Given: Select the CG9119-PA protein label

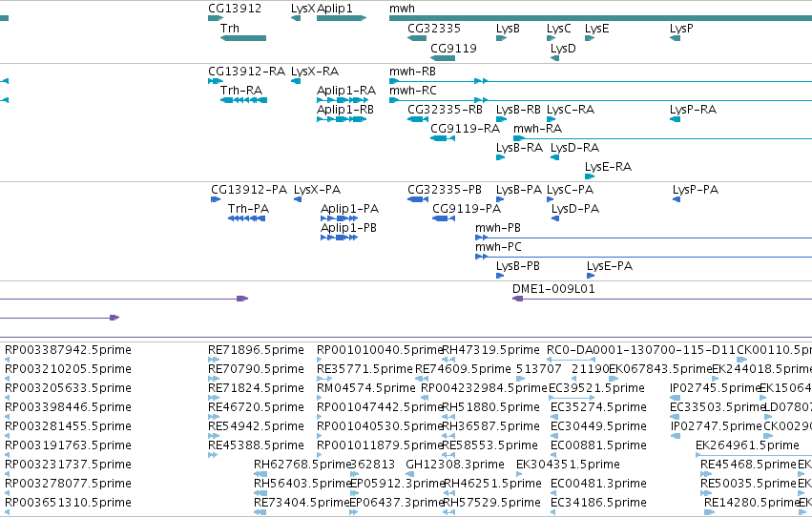Looking at the screenshot, I should [x=467, y=209].
